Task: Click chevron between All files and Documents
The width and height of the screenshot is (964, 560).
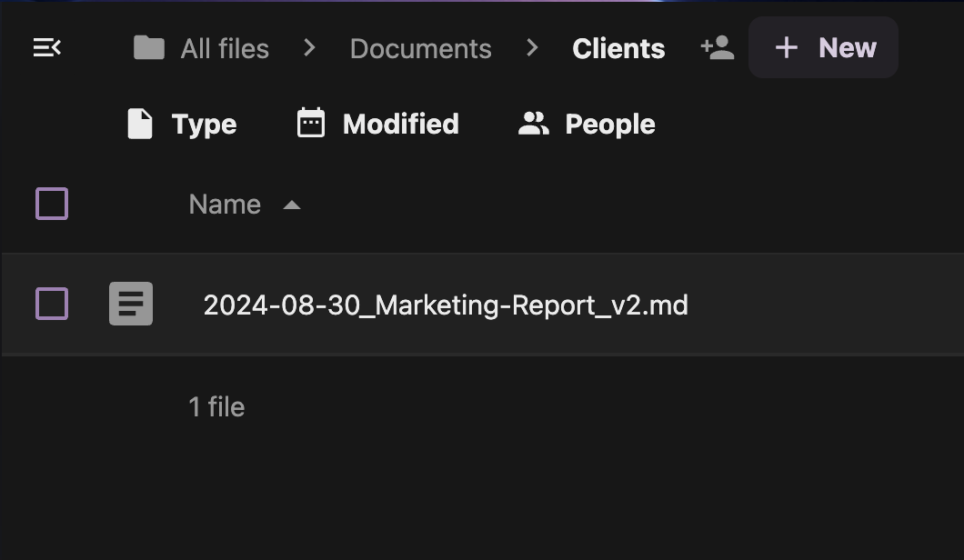Action: coord(309,48)
